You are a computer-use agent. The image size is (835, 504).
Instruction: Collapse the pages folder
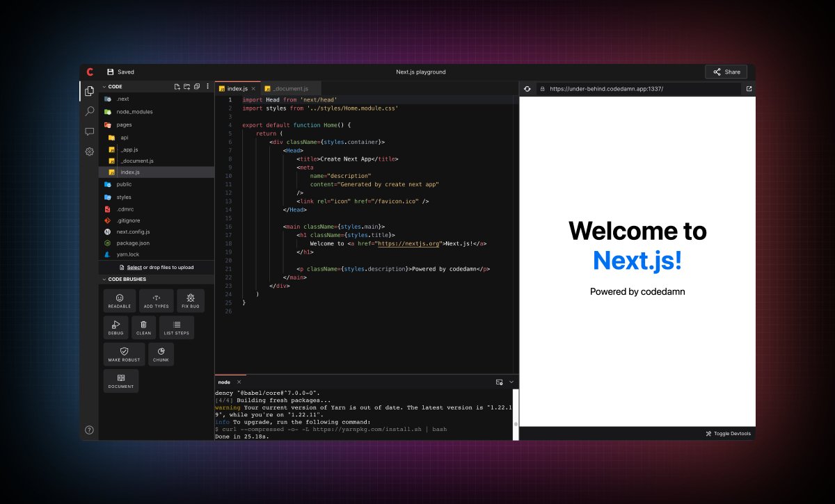click(157, 125)
